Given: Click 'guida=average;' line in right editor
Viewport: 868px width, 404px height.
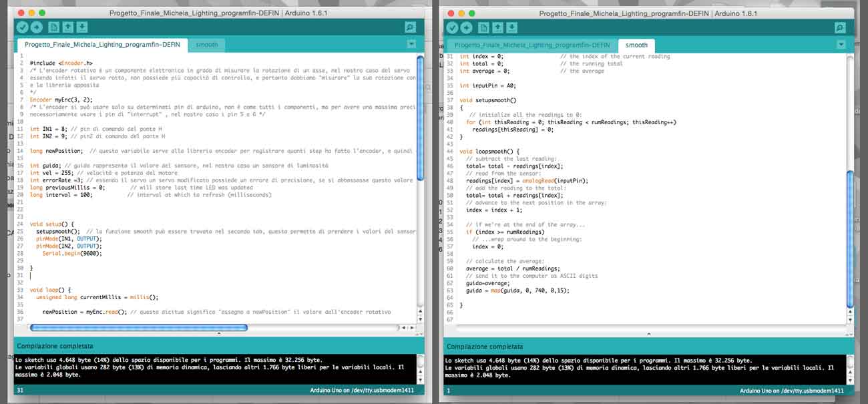Looking at the screenshot, I should [487, 283].
